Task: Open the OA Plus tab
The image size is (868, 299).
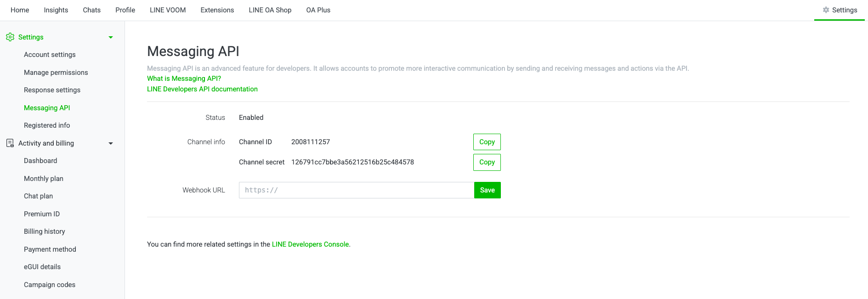Action: [318, 10]
